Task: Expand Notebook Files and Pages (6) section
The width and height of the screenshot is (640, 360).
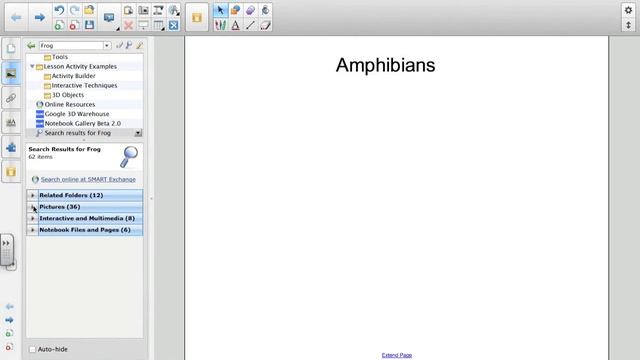Action: point(33,230)
